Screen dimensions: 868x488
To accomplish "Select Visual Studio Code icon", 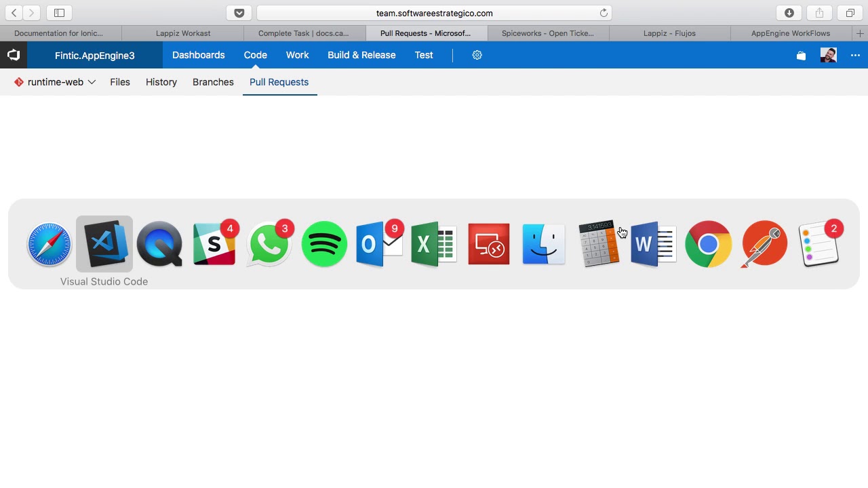I will click(x=104, y=244).
